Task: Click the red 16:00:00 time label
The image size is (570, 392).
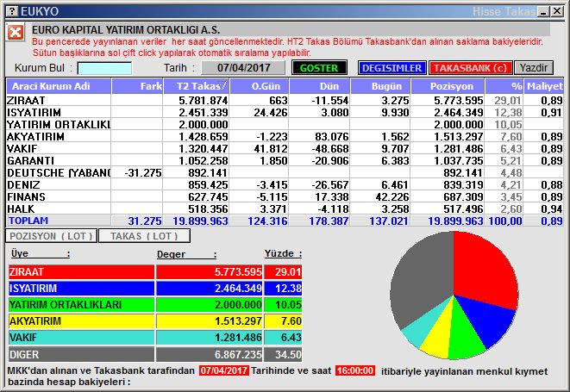Action: coord(355,370)
